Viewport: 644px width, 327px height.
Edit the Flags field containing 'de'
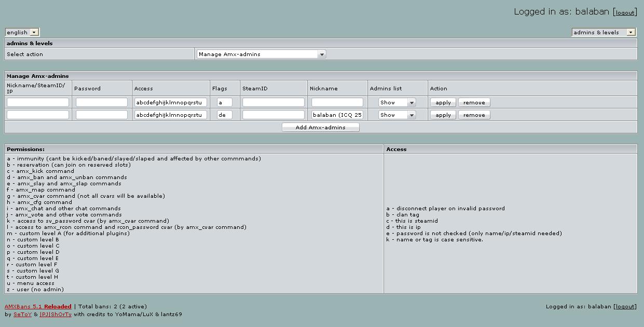(x=225, y=115)
